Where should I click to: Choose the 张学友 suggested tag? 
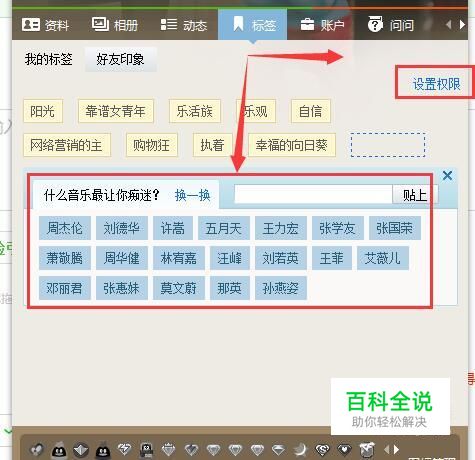click(x=338, y=228)
